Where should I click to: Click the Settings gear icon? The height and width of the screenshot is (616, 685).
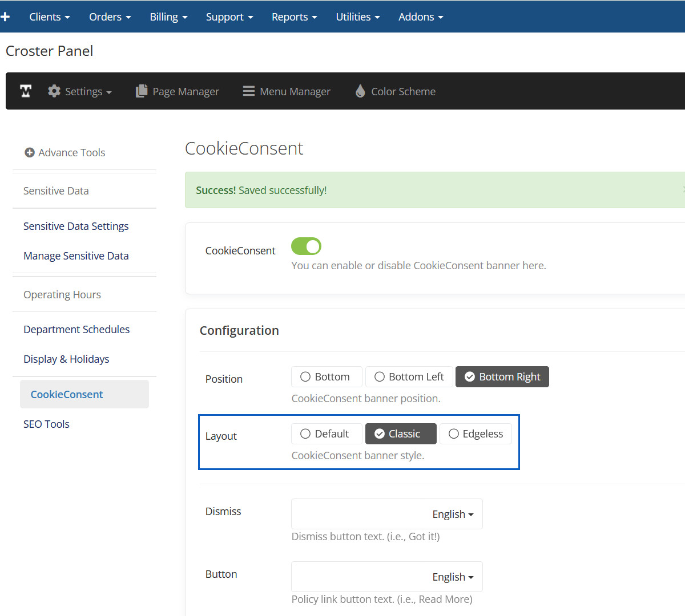(54, 91)
